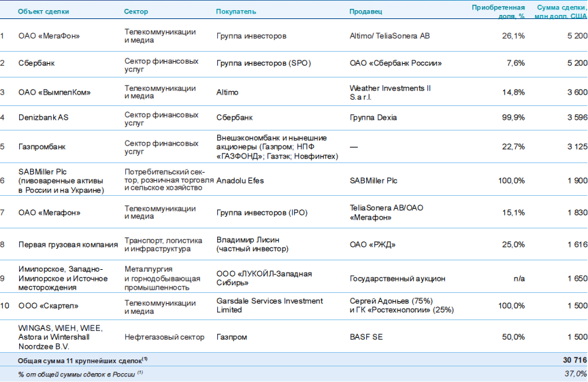Click the 'Газпром' buyer cell
The height and width of the screenshot is (382, 588).
[x=232, y=337]
